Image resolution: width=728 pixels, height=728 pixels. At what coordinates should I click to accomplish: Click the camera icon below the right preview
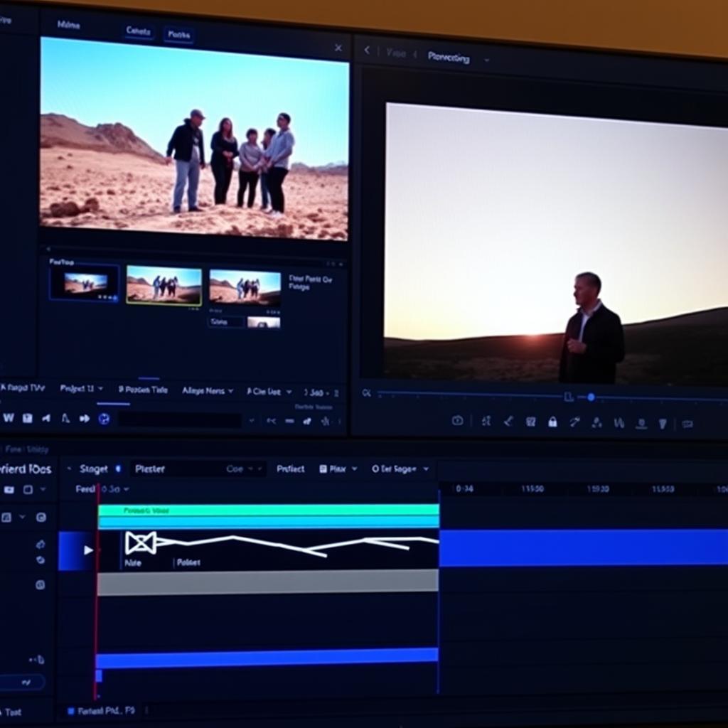pos(459,422)
